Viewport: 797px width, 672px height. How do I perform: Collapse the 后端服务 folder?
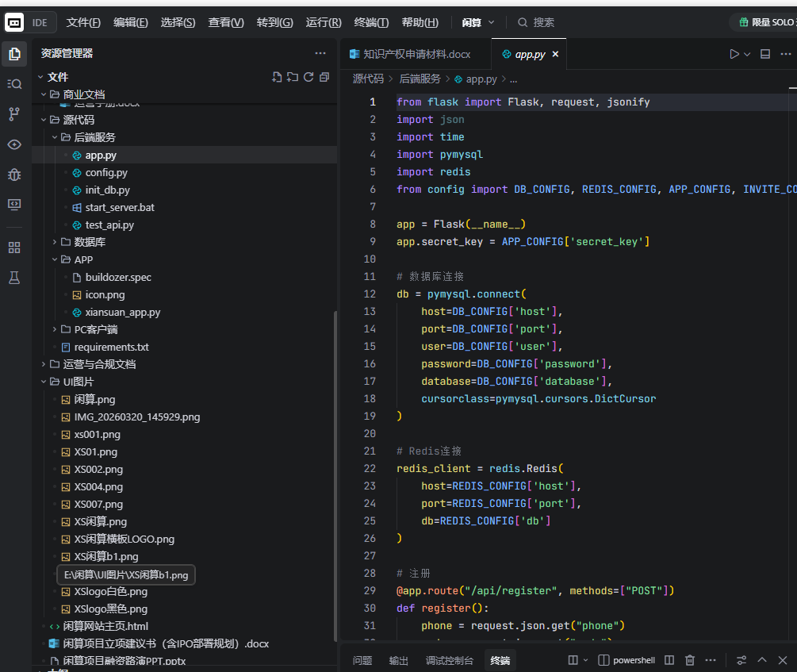pos(94,137)
